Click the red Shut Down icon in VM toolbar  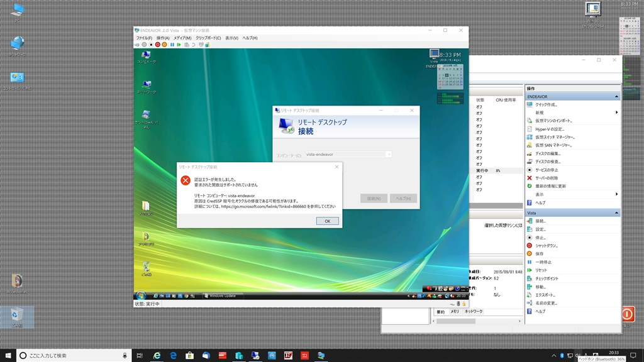pyautogui.click(x=158, y=45)
